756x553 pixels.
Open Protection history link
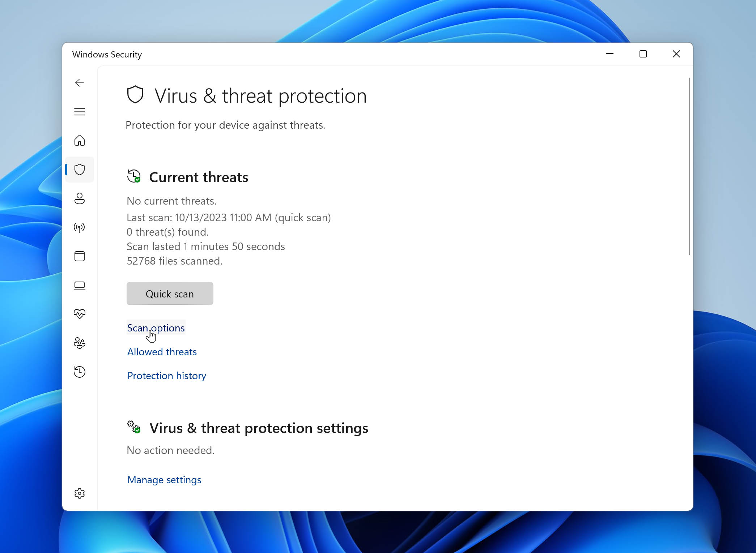[x=167, y=376]
